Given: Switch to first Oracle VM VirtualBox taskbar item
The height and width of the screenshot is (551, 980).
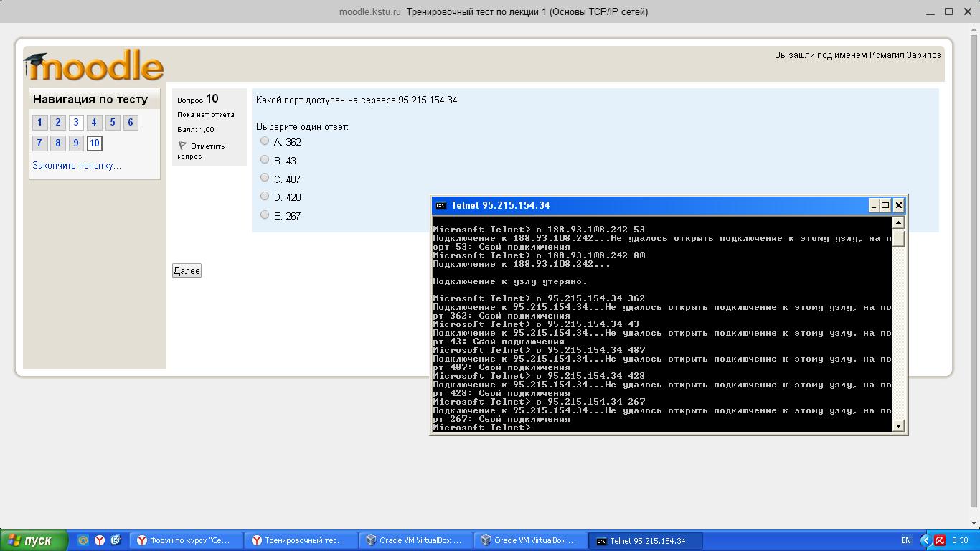Looking at the screenshot, I should click(416, 541).
